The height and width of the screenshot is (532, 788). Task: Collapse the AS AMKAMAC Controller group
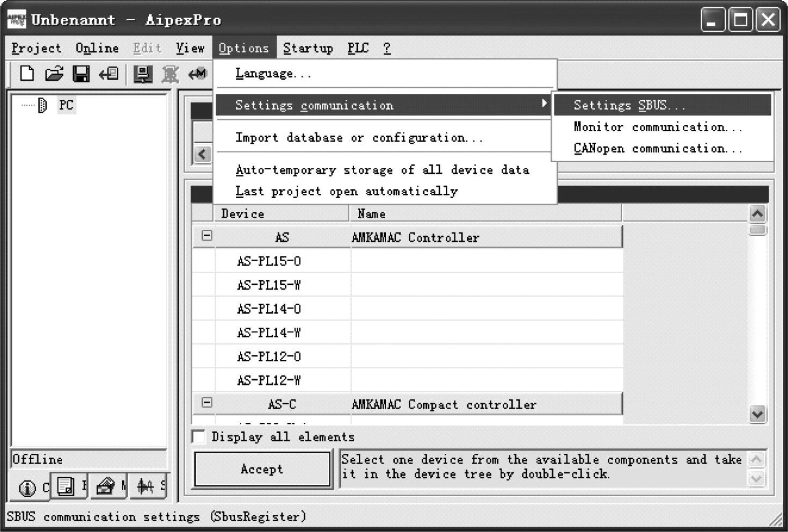(x=207, y=235)
